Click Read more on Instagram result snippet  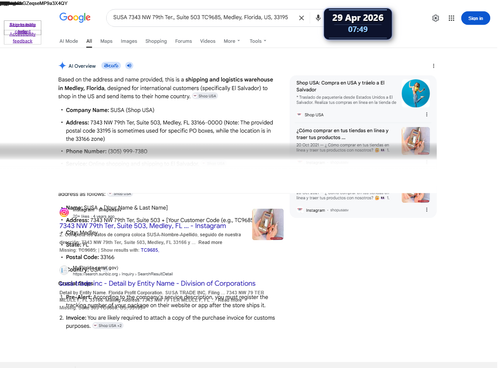pyautogui.click(x=210, y=242)
